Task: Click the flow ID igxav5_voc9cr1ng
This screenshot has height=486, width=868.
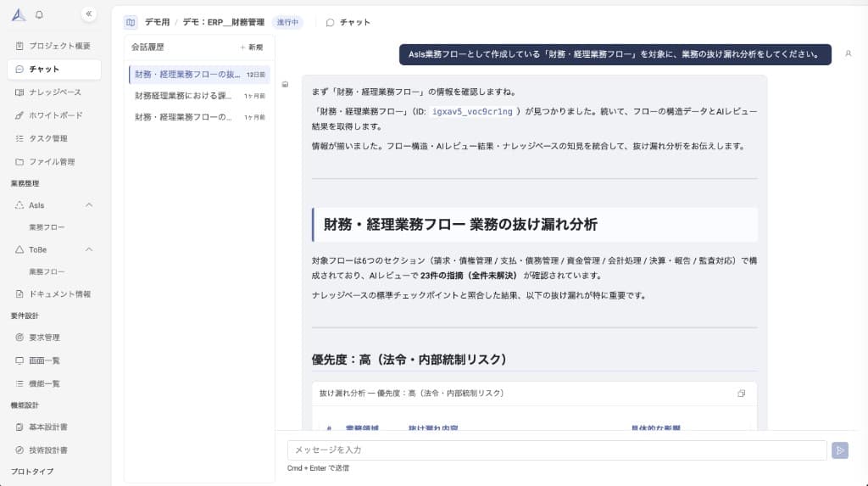Action: [x=472, y=111]
